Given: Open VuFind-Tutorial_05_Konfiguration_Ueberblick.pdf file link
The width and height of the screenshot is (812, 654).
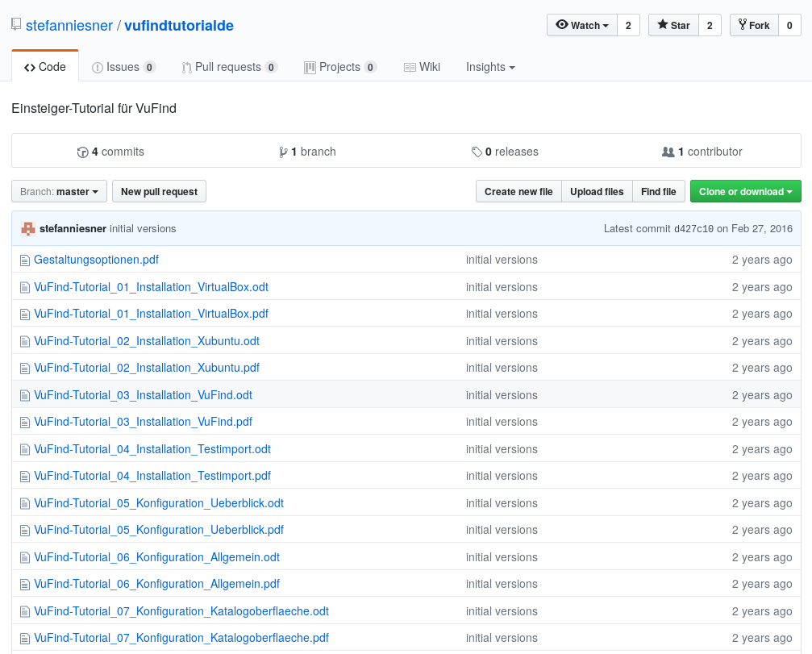Looking at the screenshot, I should [x=159, y=530].
